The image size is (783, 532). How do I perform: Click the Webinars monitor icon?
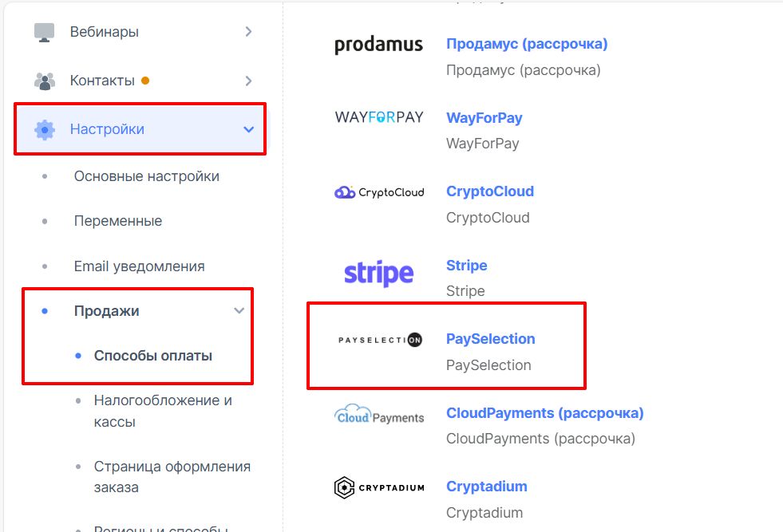click(x=45, y=32)
